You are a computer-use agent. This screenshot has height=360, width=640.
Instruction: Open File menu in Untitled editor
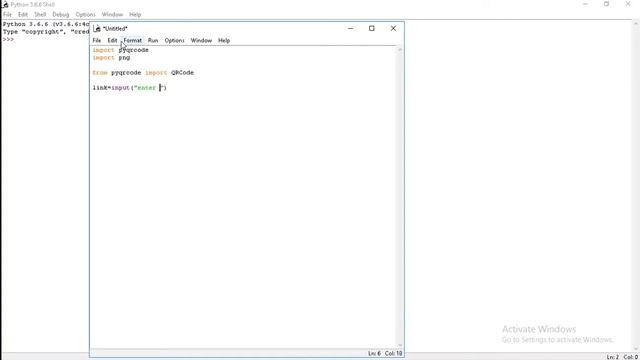(97, 40)
